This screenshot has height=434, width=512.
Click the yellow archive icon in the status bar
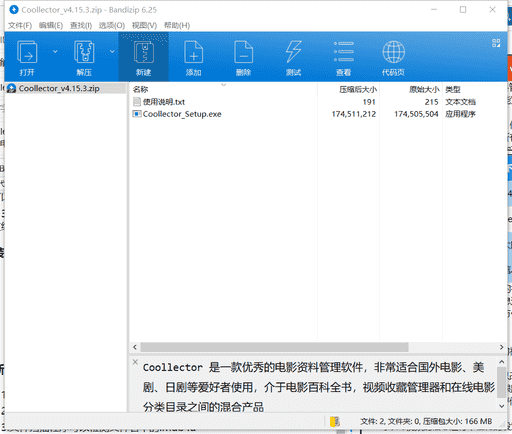point(335,421)
